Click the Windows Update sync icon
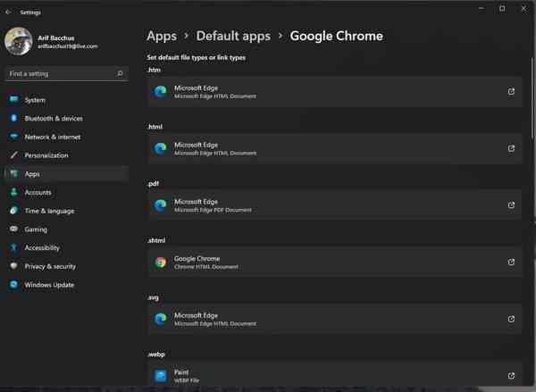Screen dimensions: 536x392 (x=13, y=284)
